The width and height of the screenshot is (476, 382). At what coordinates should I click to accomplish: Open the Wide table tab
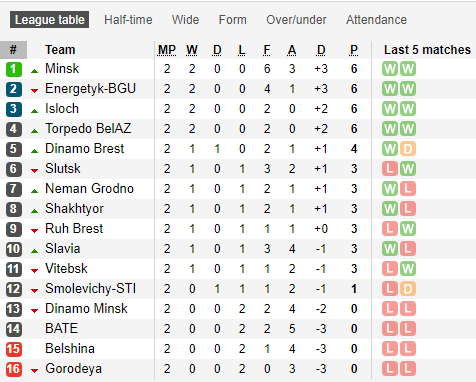(x=185, y=20)
